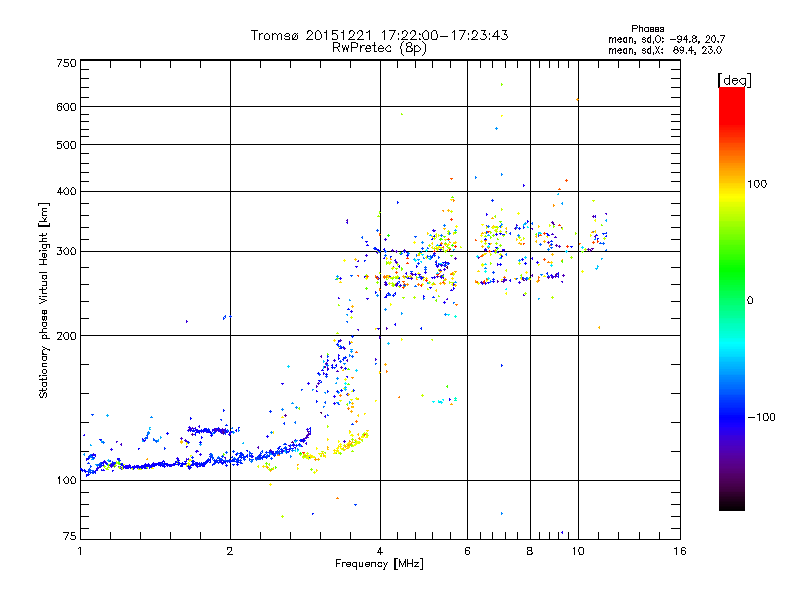Click the plot title 'Tromsø 20151221 17:22:00-17:23:43'
Viewport: 800px width, 600px height.
[x=379, y=35]
